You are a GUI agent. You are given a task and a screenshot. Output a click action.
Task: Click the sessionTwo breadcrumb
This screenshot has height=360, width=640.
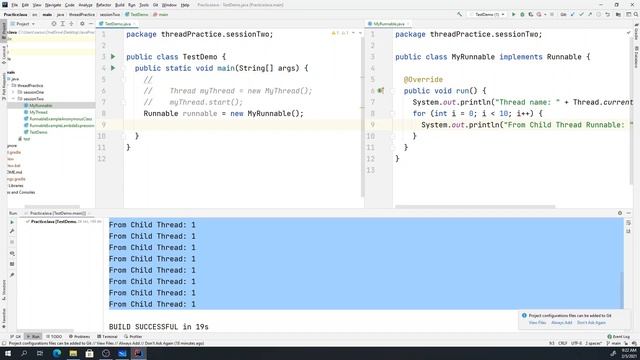pos(110,14)
